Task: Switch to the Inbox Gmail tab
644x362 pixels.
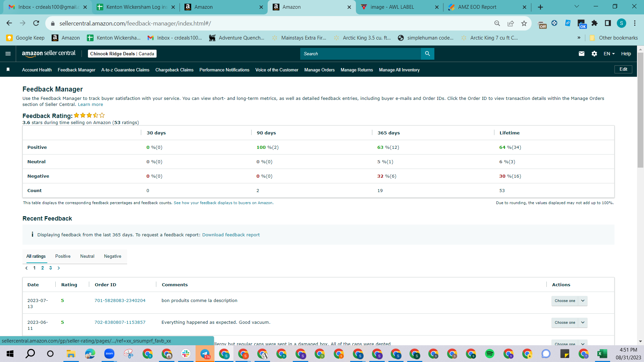Action: (48, 7)
